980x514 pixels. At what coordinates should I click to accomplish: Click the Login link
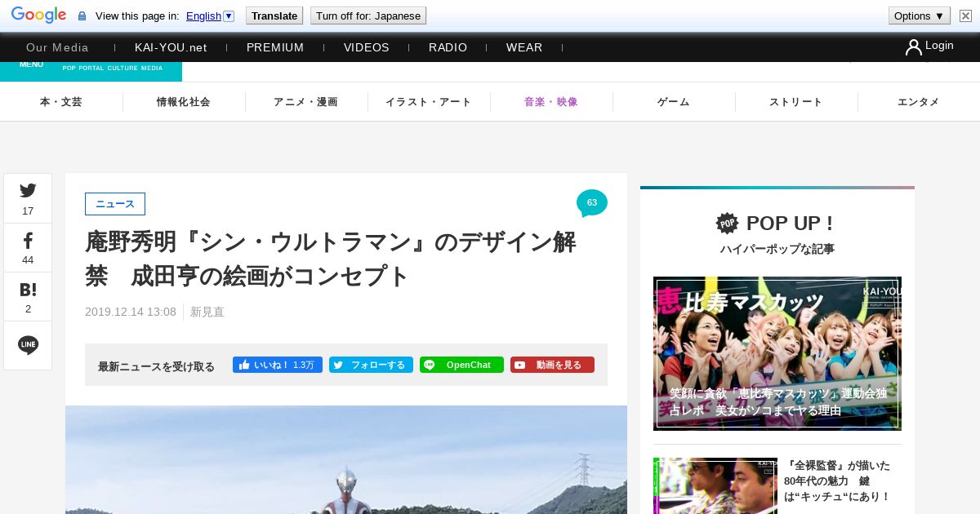tap(939, 46)
